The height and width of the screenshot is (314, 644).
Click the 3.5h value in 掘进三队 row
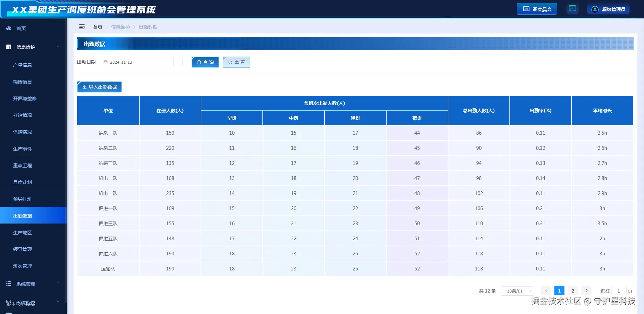click(602, 224)
